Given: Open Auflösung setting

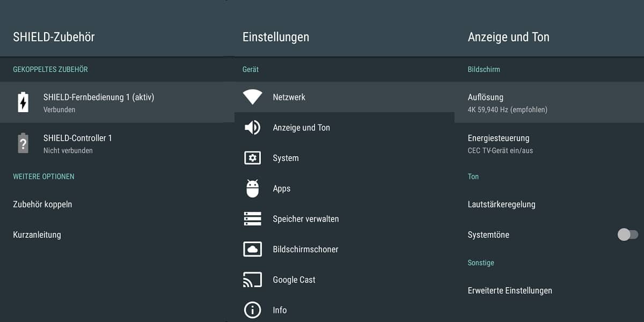Looking at the screenshot, I should (x=549, y=102).
